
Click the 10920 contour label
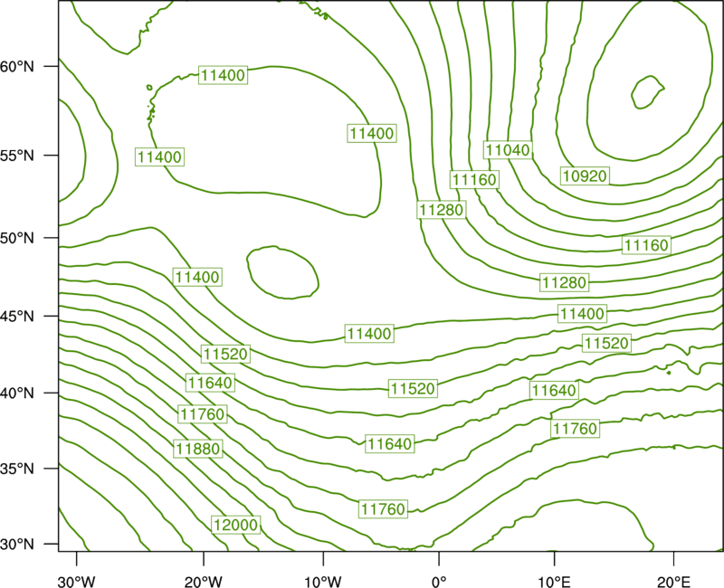(x=585, y=175)
